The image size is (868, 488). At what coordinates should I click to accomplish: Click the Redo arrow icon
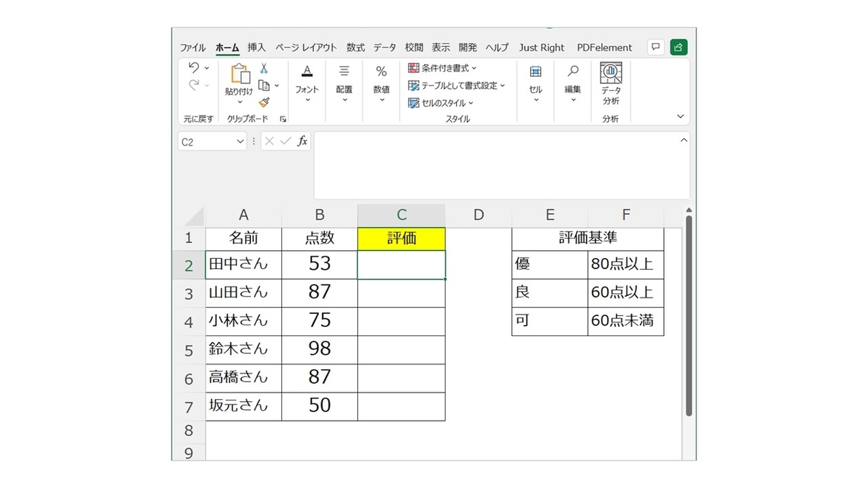(193, 85)
